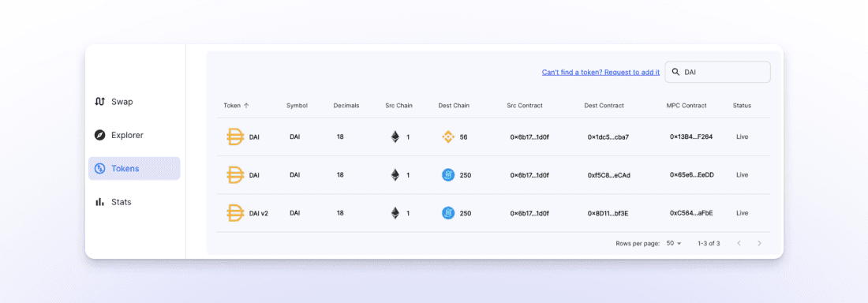This screenshot has height=303, width=868.
Task: Click the Src Chain column header
Action: point(398,106)
